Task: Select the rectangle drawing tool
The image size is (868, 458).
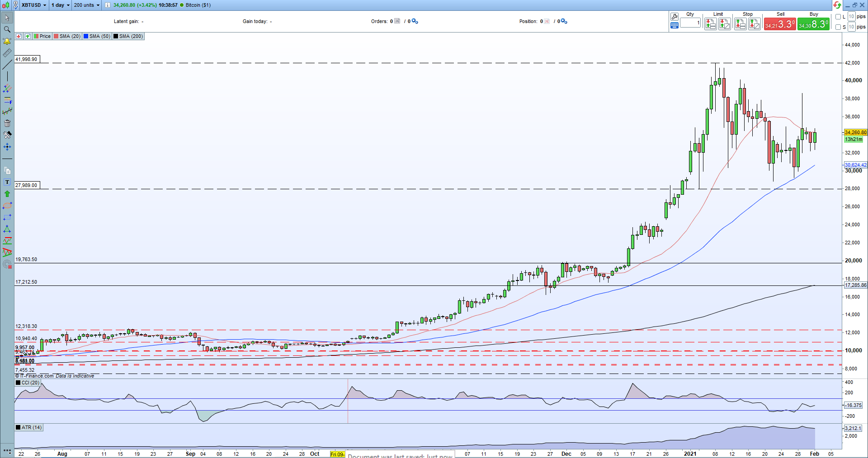Action: [7, 217]
